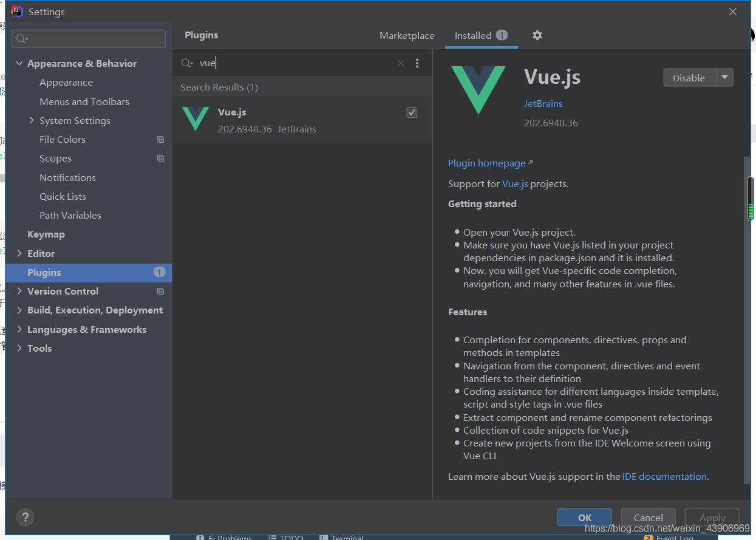Click the project-level icon beside Scopes

(160, 159)
